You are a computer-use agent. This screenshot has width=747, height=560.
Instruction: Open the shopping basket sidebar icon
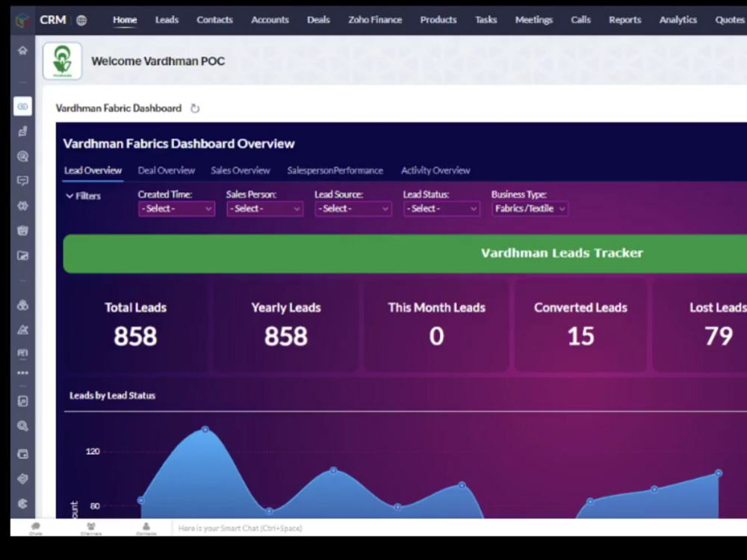tap(22, 231)
